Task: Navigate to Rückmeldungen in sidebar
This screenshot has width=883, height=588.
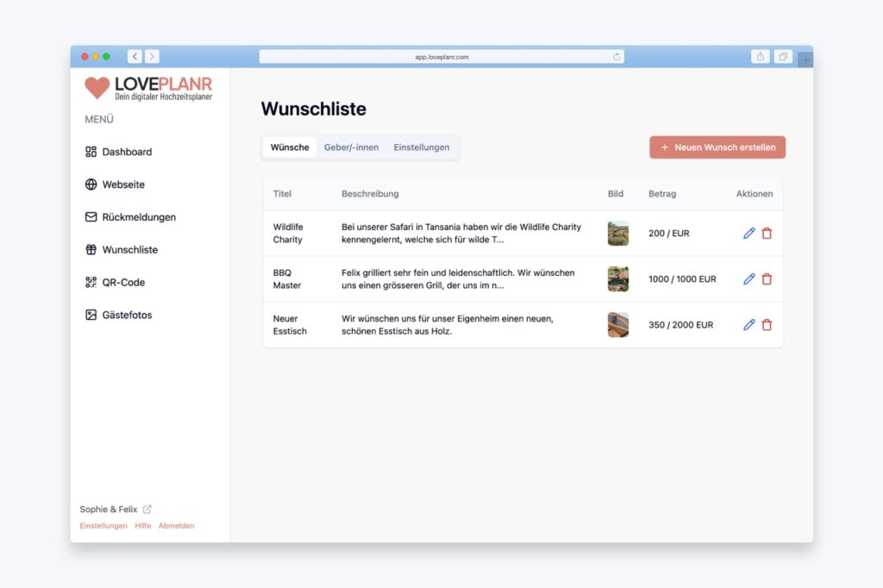Action: coord(138,217)
